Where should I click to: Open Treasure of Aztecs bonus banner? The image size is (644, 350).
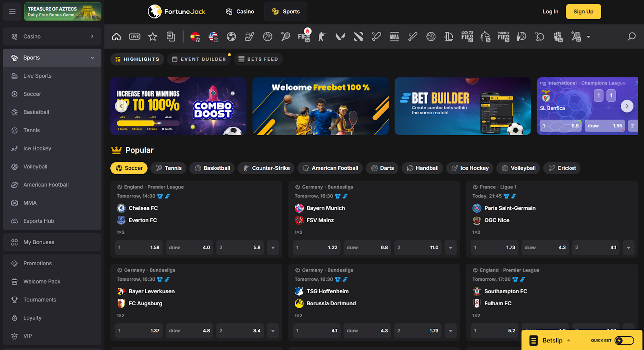coord(63,12)
